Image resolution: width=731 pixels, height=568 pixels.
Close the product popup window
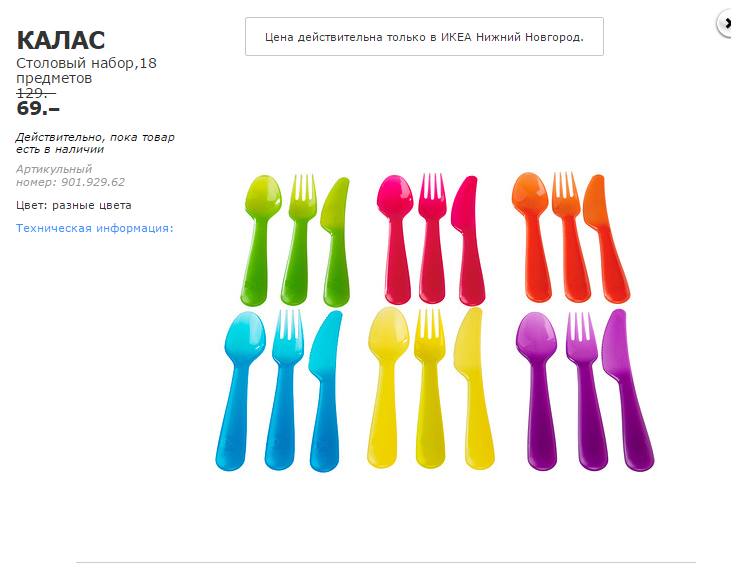pyautogui.click(x=724, y=25)
